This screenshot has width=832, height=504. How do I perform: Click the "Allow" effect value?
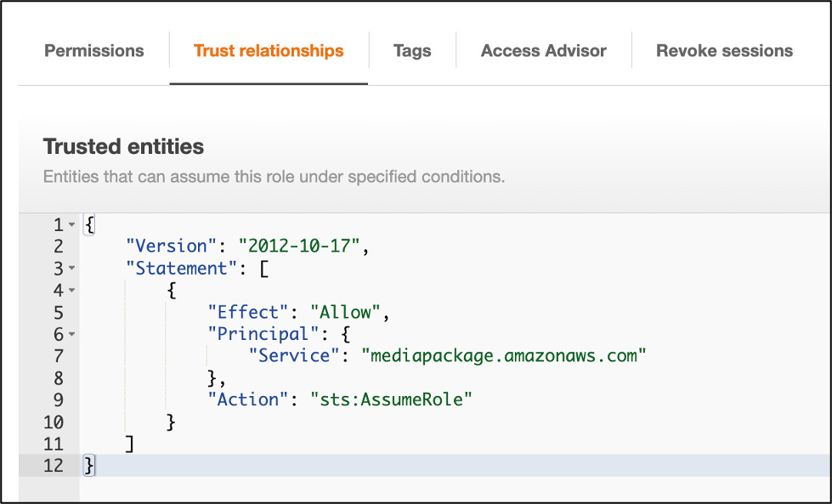(345, 313)
